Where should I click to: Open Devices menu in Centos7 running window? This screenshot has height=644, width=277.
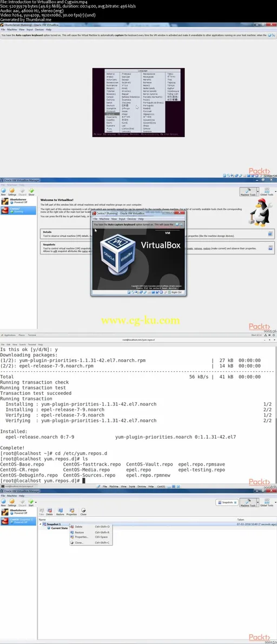point(131,219)
